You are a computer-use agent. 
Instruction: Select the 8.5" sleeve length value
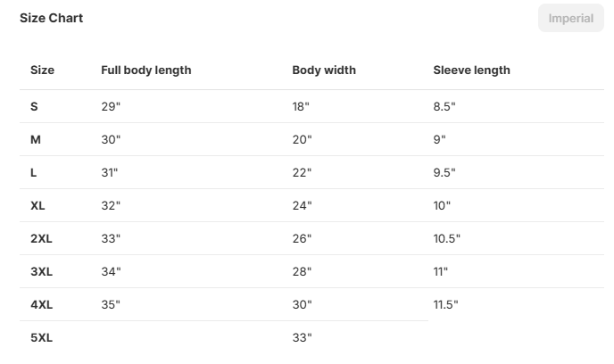point(444,106)
